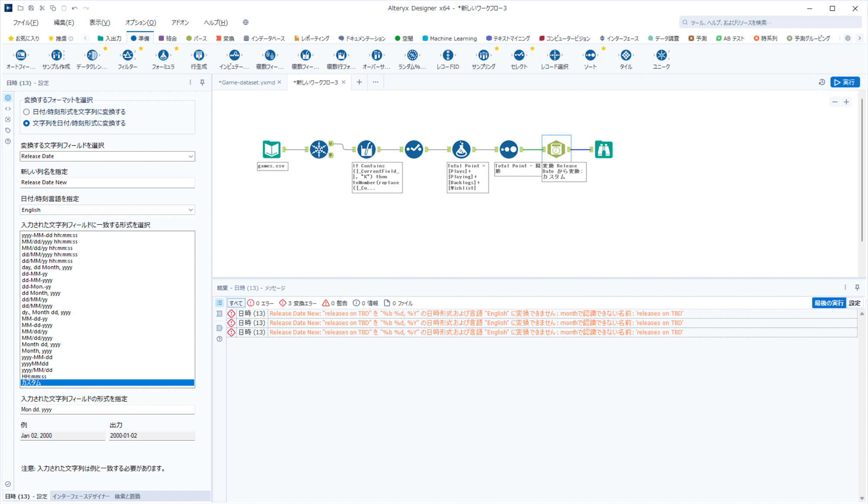Click the search tools and help box
The height and width of the screenshot is (504, 868).
[770, 22]
